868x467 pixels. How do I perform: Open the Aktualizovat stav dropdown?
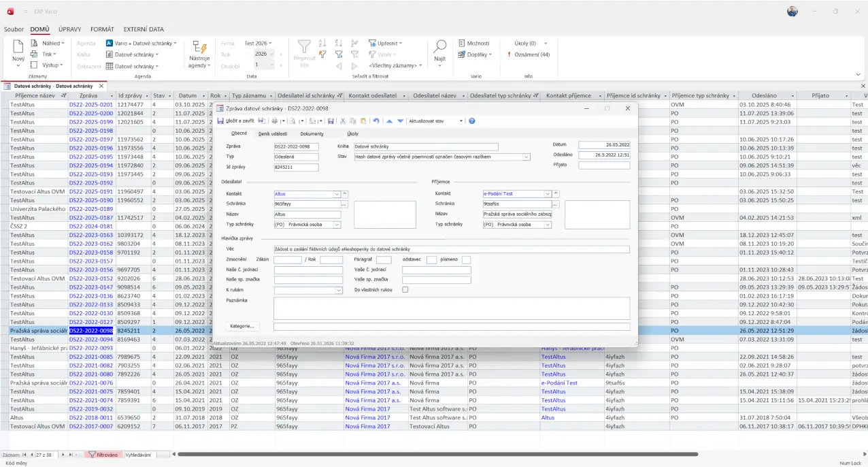pos(461,120)
